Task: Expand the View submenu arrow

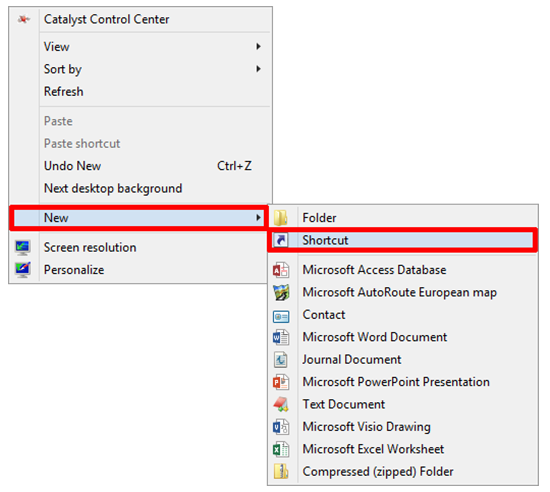Action: (259, 46)
